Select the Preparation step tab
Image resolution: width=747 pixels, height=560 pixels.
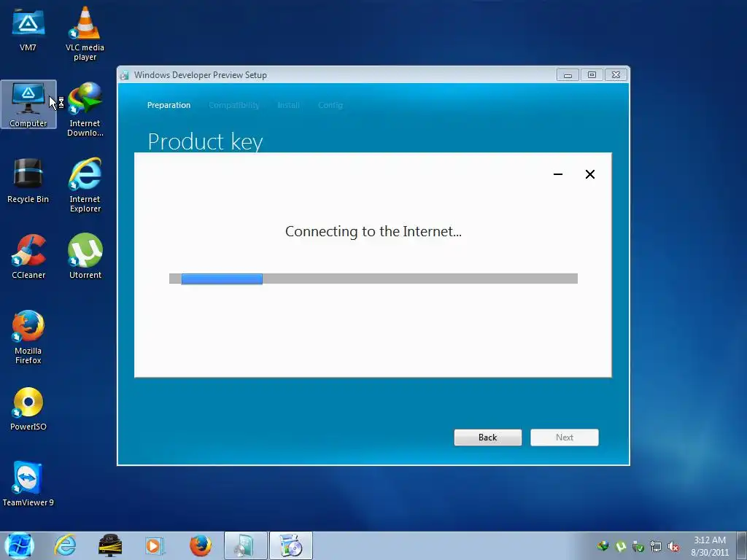tap(169, 105)
